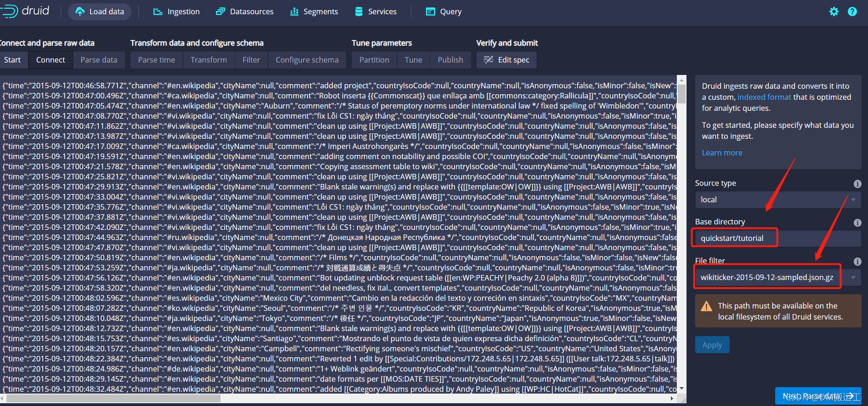Open Load data view
Viewport: 868px width, 406px height.
click(100, 11)
